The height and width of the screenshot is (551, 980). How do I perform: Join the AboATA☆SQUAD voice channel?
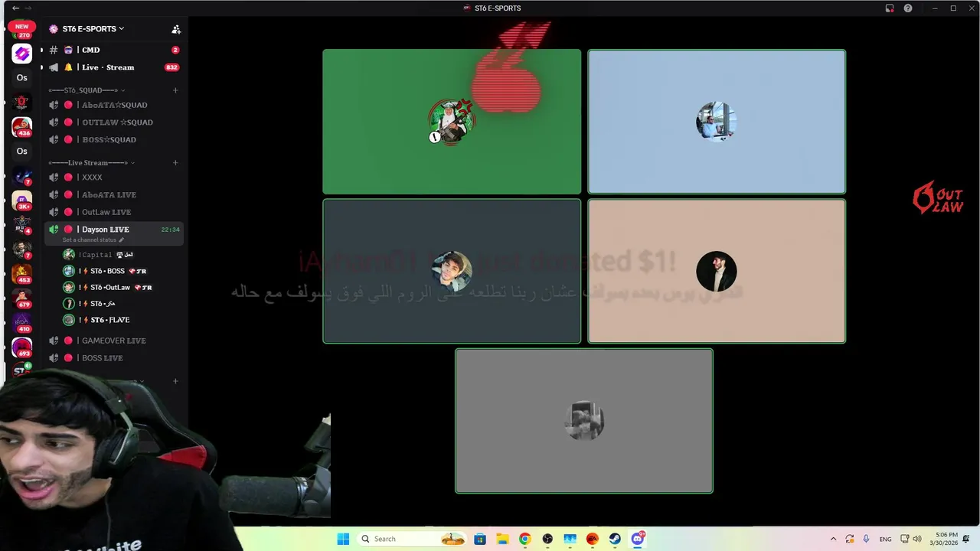point(113,105)
